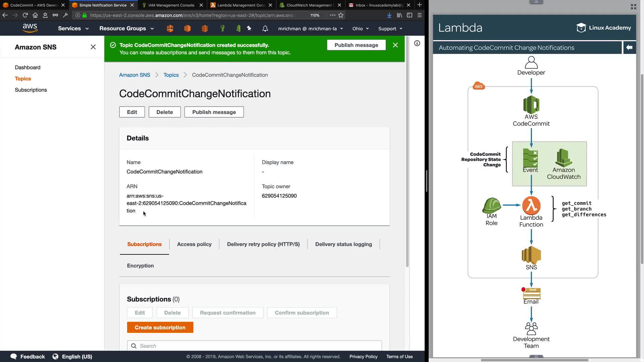This screenshot has height=362, width=644.
Task: Click back arrow in Lambda slide header
Action: (x=629, y=48)
